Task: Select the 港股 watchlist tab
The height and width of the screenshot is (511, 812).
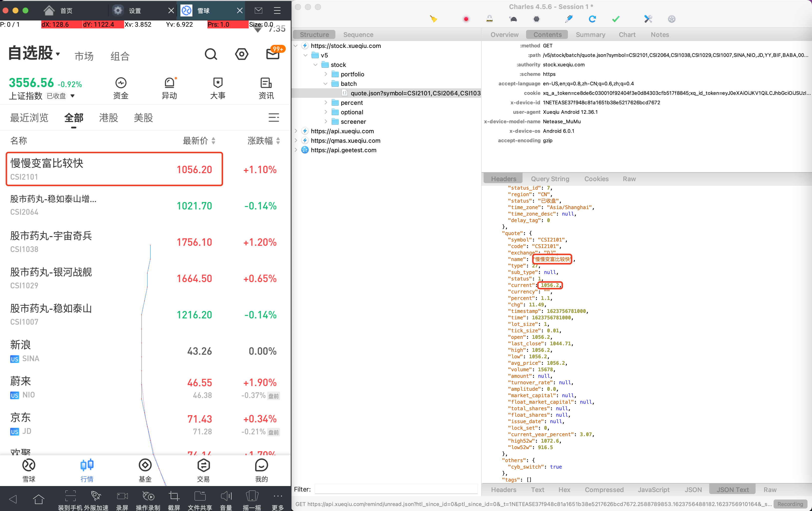Action: [108, 118]
